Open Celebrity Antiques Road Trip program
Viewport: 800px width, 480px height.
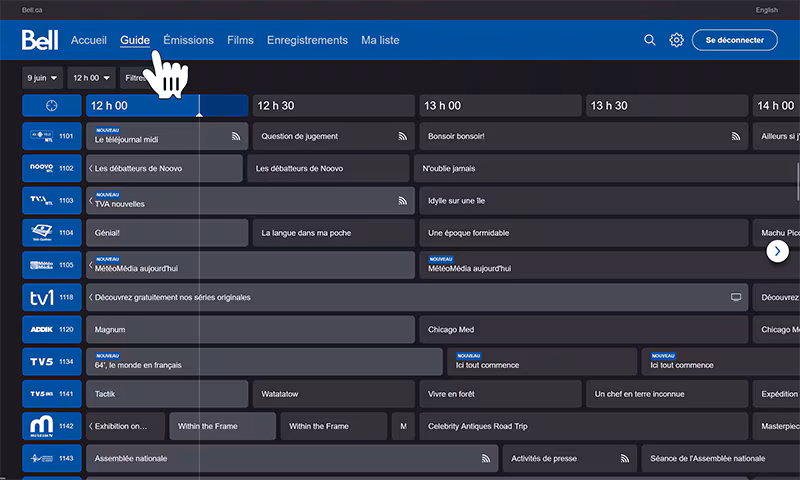584,426
